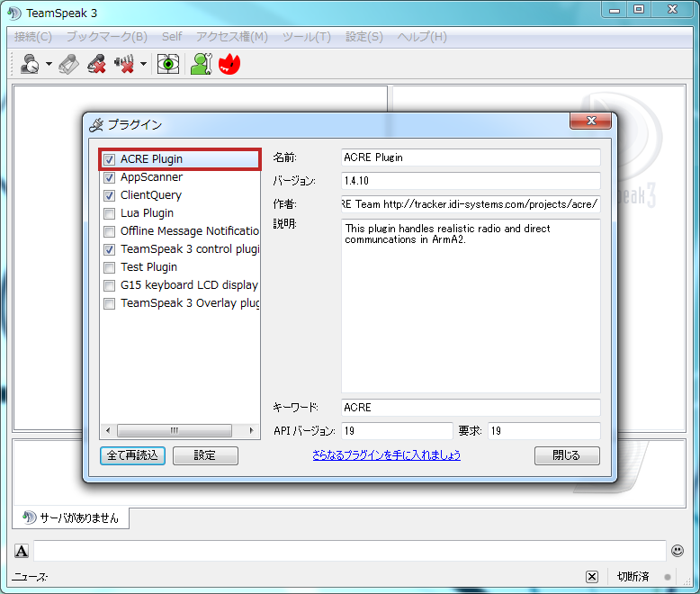Enable the G15 keyboard LCD display checkbox
This screenshot has height=594, width=700.
tap(110, 285)
